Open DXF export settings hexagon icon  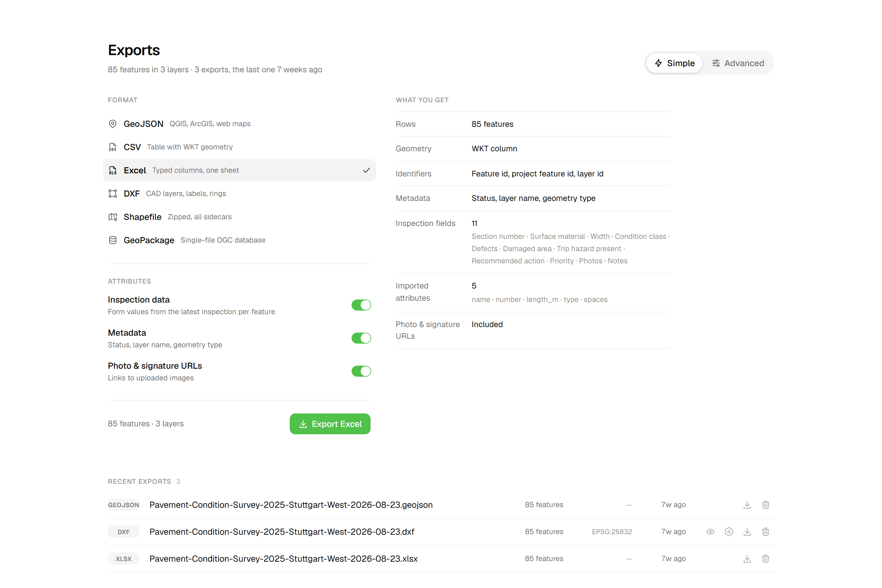pos(729,532)
